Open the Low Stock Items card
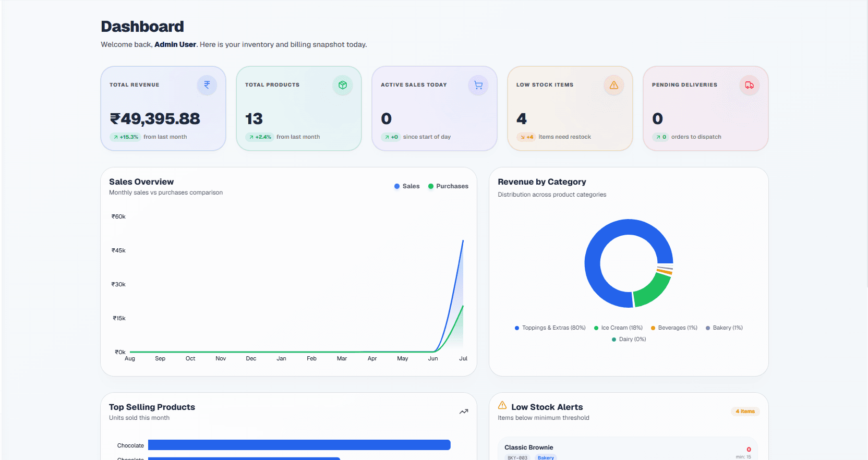 570,108
